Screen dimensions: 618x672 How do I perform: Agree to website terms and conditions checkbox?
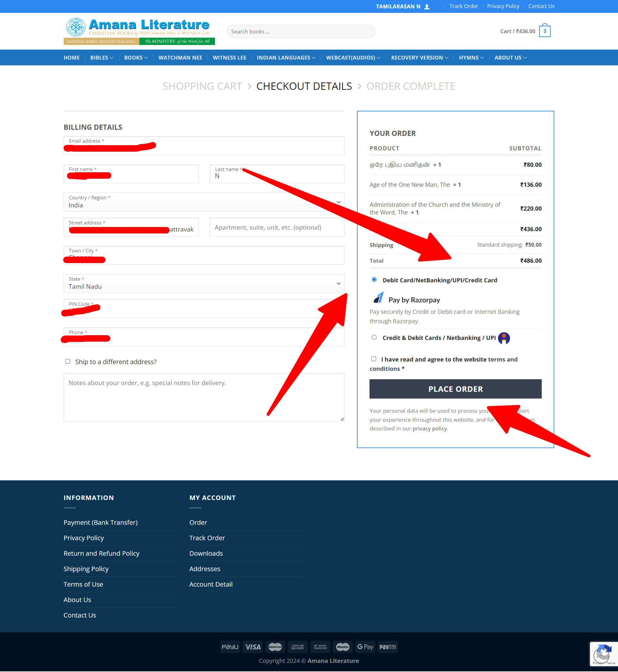(374, 359)
